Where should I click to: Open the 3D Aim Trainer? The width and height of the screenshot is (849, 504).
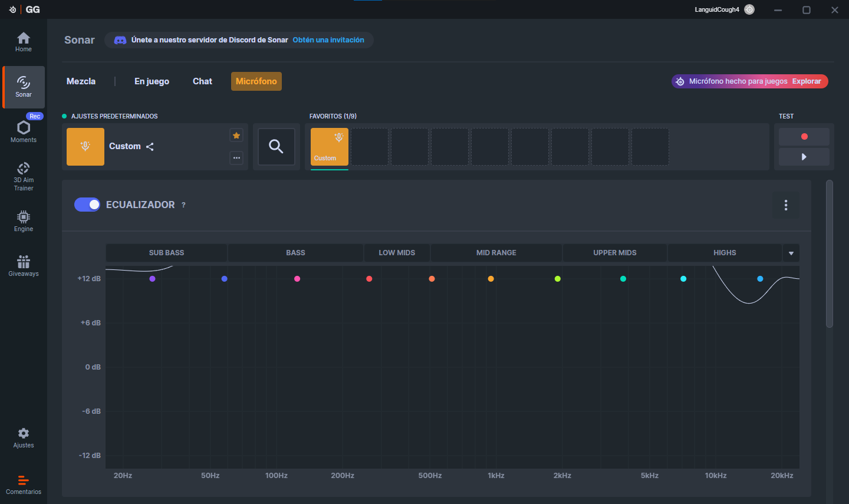(24, 176)
